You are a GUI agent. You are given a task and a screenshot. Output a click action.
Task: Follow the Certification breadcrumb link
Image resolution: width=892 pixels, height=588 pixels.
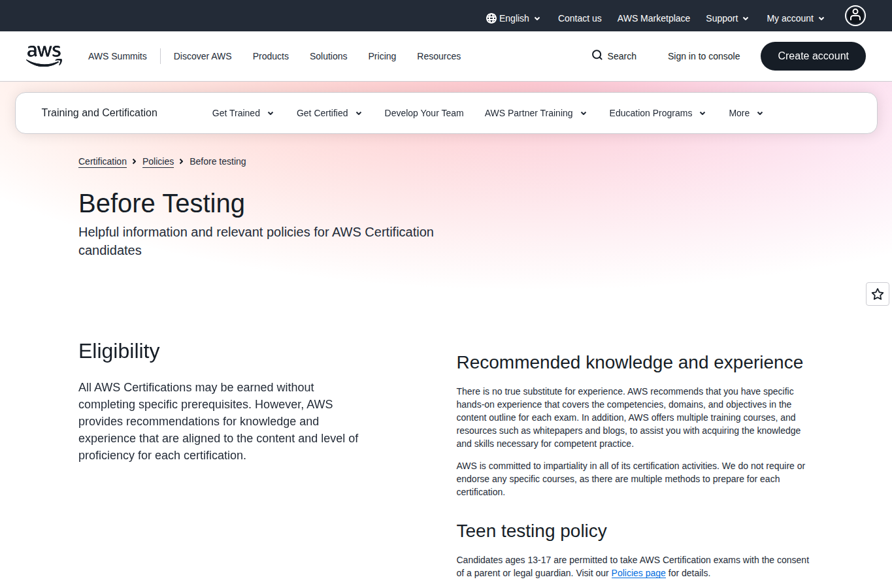click(x=103, y=161)
